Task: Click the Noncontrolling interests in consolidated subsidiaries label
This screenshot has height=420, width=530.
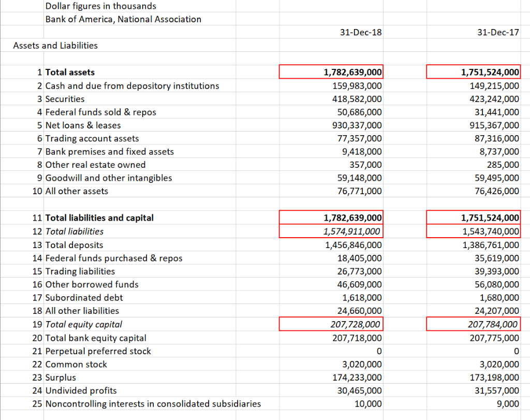Action: pyautogui.click(x=153, y=403)
